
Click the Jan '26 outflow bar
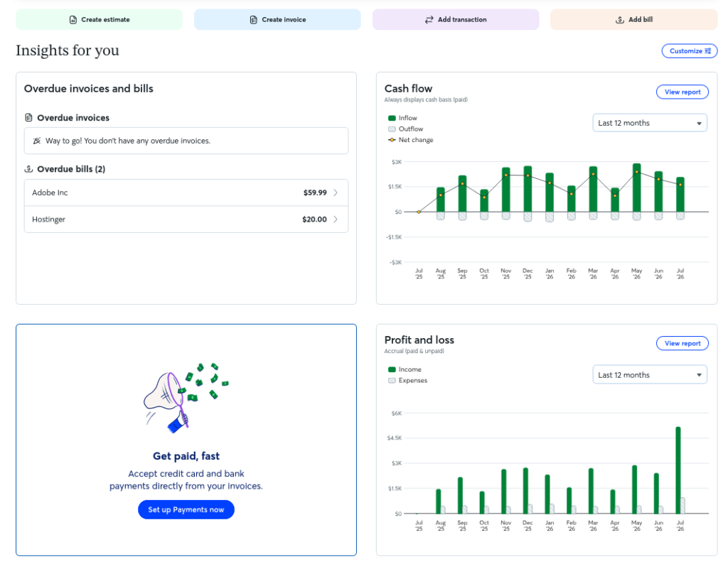(x=550, y=217)
